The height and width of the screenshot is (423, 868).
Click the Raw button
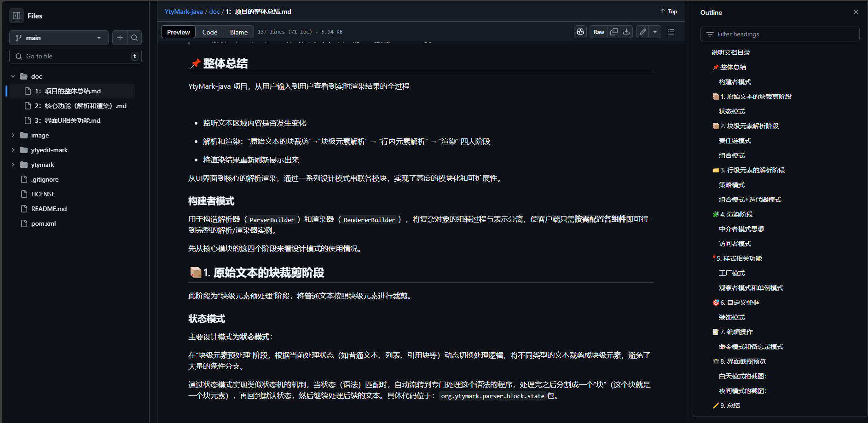coord(599,32)
